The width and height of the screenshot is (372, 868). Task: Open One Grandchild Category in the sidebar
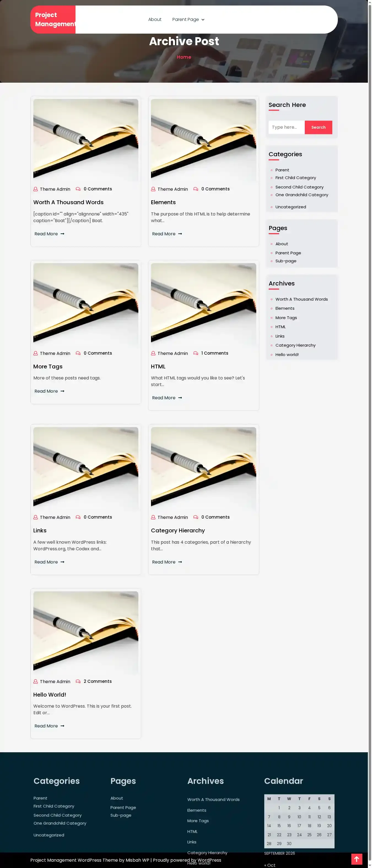pos(301,195)
